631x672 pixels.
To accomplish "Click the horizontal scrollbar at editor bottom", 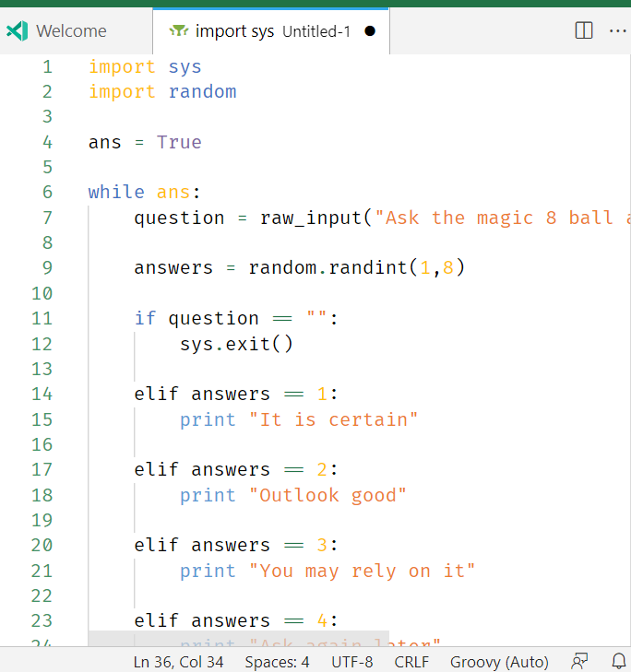I will pos(239,638).
